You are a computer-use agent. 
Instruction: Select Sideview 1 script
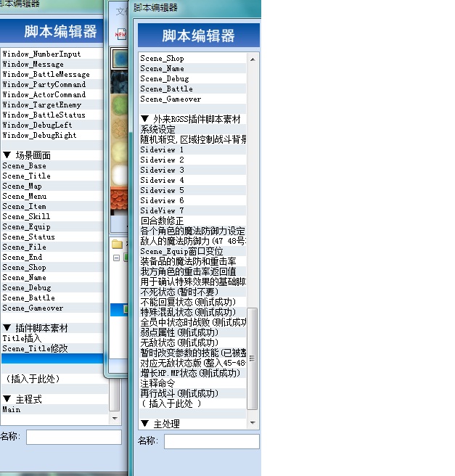pyautogui.click(x=193, y=149)
